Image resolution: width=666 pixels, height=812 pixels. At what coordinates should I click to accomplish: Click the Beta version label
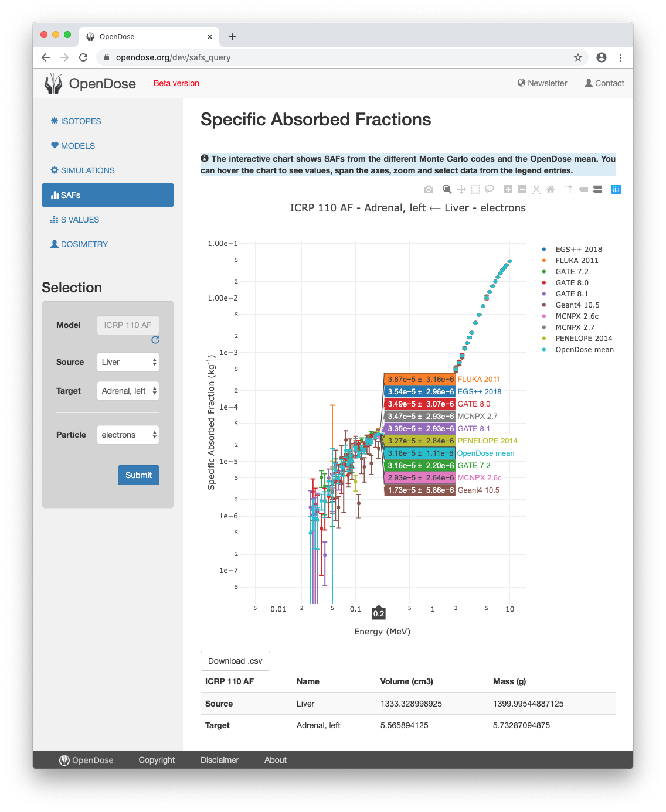176,83
